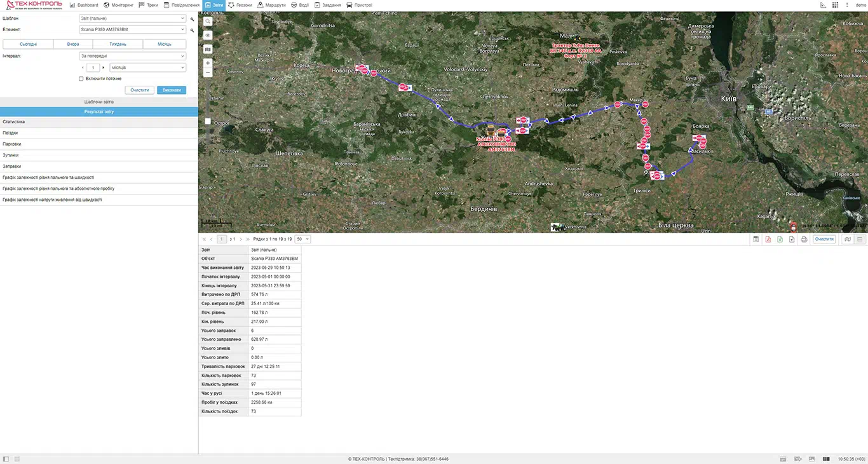Go to previous page of results
This screenshot has width=868, height=464.
click(x=211, y=239)
